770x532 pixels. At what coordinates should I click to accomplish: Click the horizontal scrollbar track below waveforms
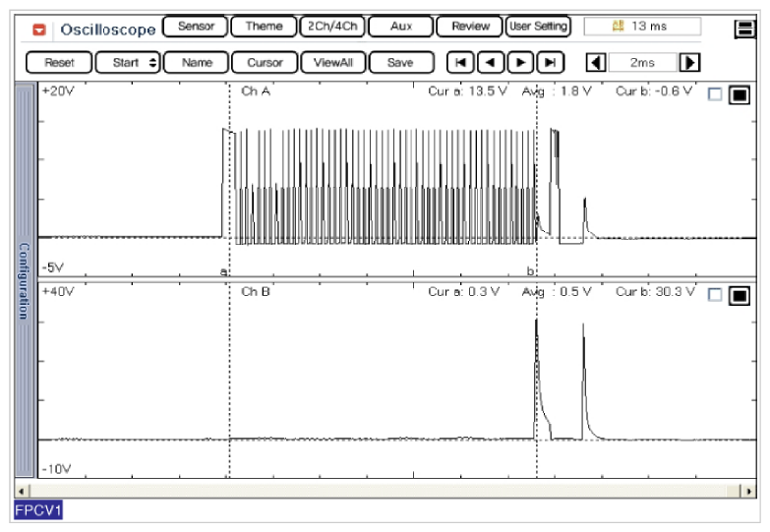pos(384,490)
